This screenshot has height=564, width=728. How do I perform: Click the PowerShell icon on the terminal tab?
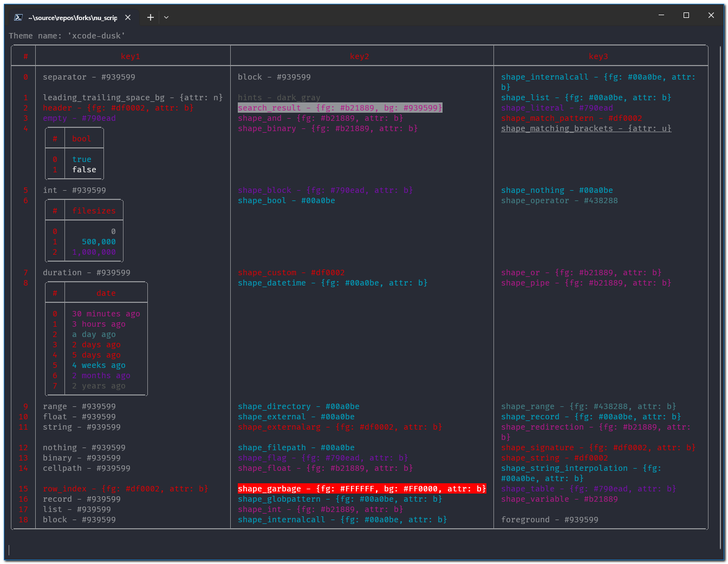pos(18,17)
